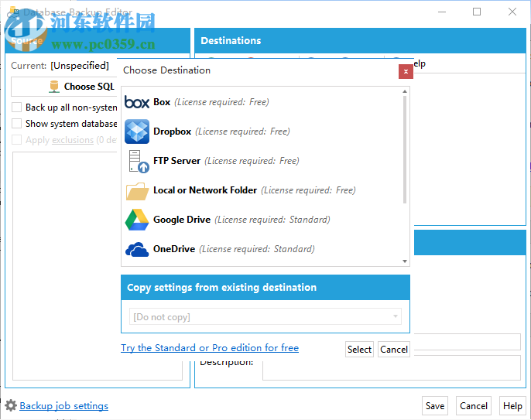Close the Database Backup Editor window
531x420 pixels.
tap(512, 12)
